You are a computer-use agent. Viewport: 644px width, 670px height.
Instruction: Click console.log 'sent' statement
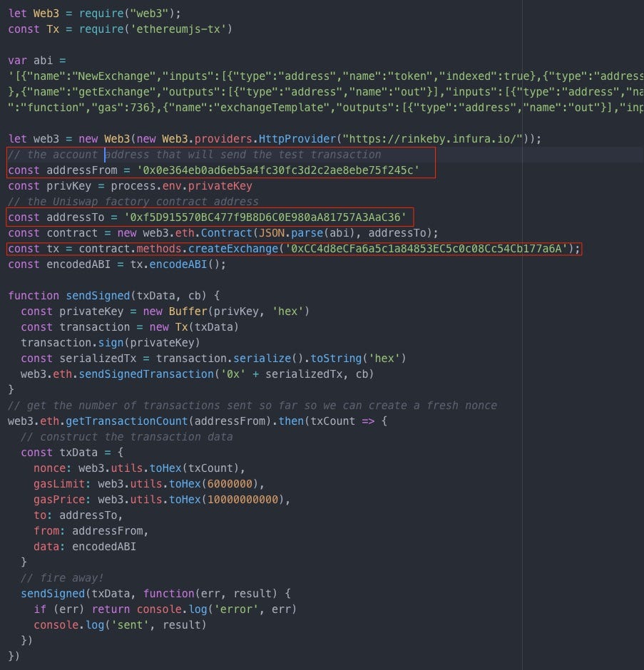[x=120, y=624]
